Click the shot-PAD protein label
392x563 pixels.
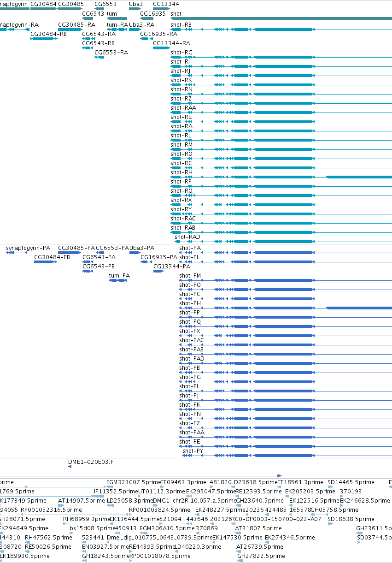pyautogui.click(x=192, y=358)
